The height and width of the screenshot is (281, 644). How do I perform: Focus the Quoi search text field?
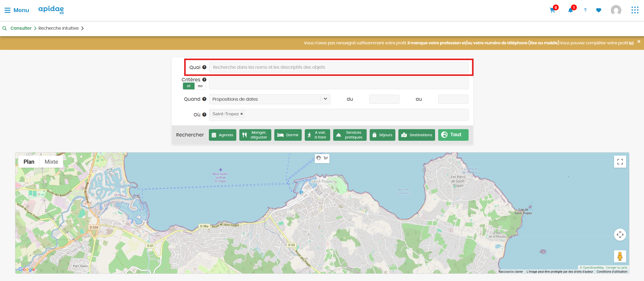[x=339, y=67]
